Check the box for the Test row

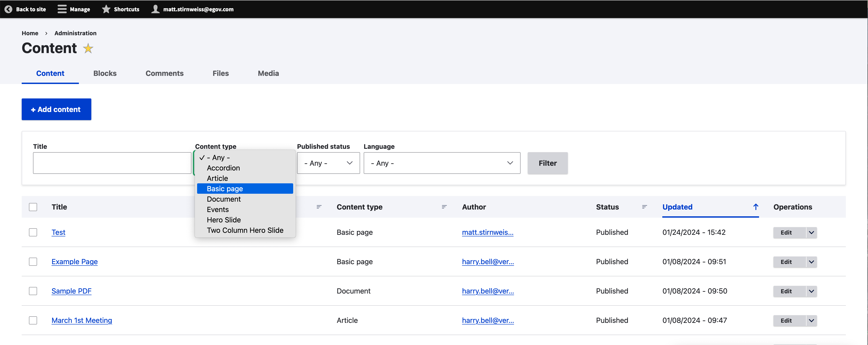point(33,232)
